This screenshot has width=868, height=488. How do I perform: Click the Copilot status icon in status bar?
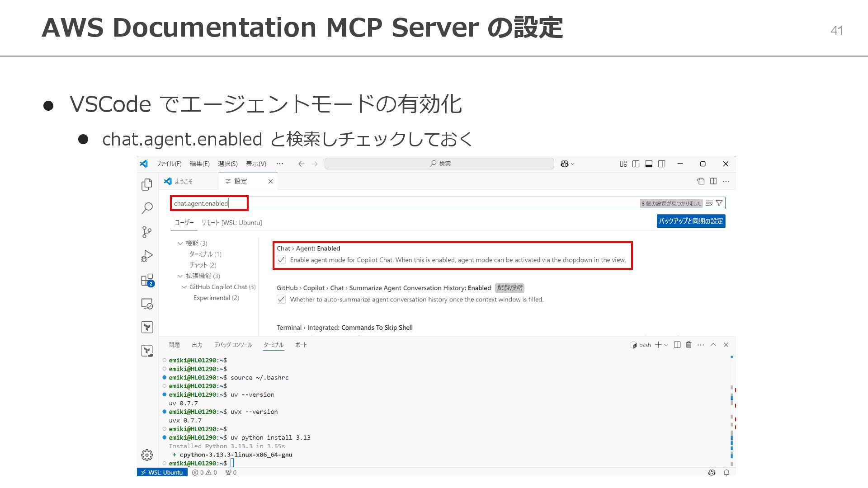(712, 472)
